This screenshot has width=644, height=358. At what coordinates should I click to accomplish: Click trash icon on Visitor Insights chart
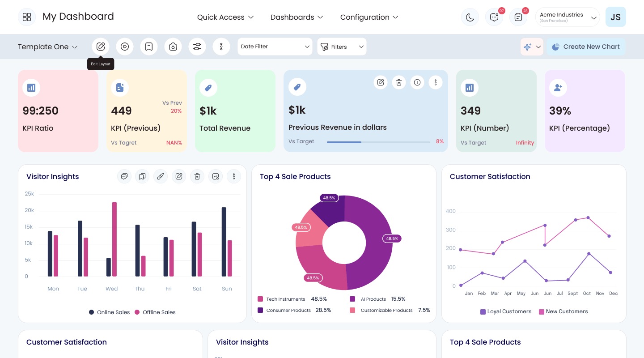point(197,176)
